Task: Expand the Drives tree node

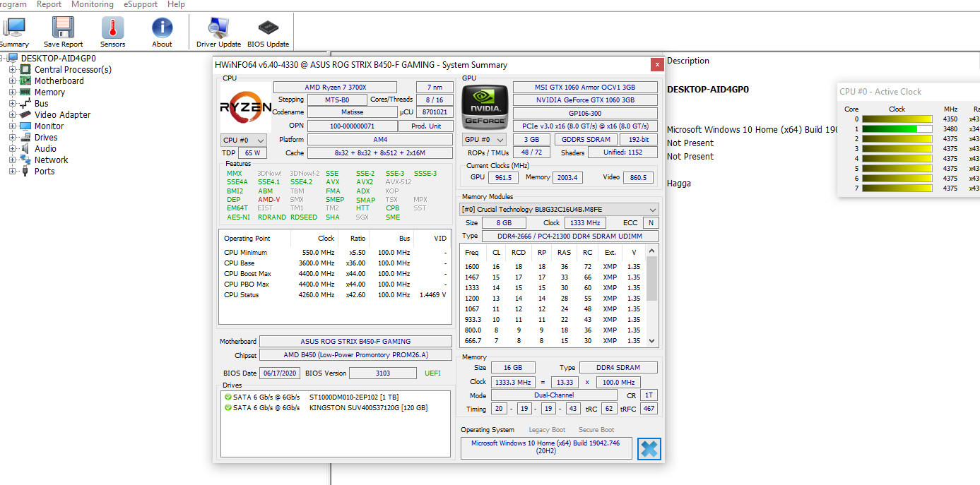Action: click(12, 137)
